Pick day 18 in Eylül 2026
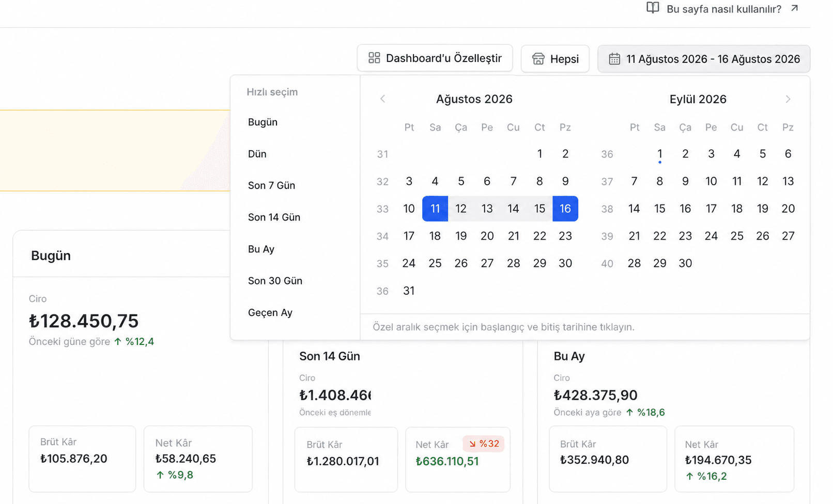 tap(737, 209)
